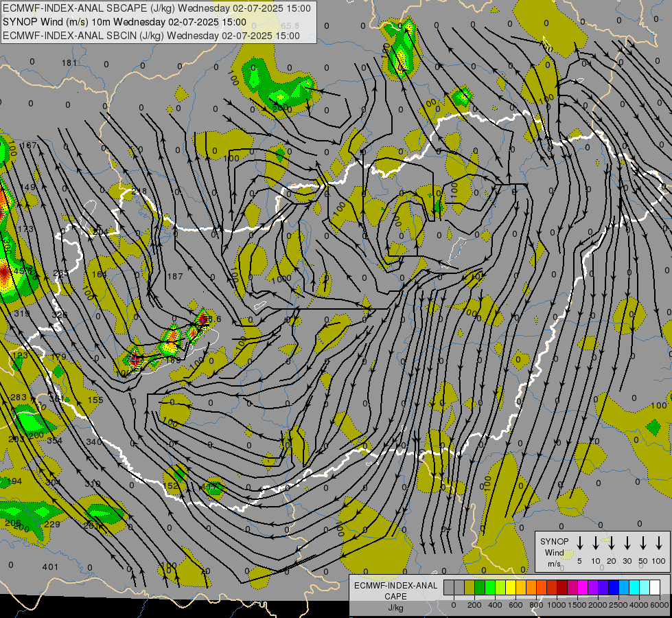
Task: Click the 10 m/s wind arrow in legend
Action: [x=595, y=543]
